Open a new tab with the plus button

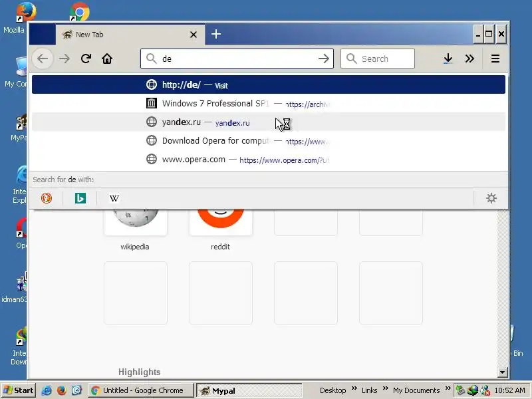[x=216, y=34]
